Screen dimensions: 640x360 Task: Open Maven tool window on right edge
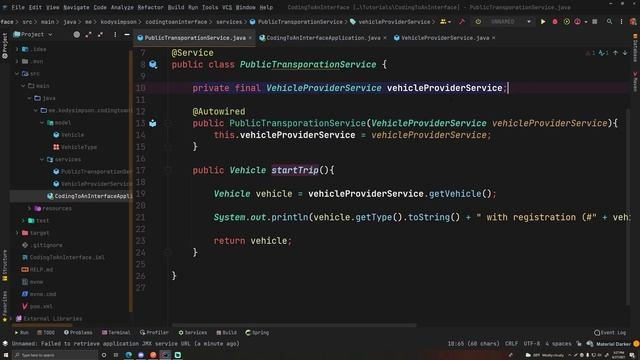click(635, 82)
